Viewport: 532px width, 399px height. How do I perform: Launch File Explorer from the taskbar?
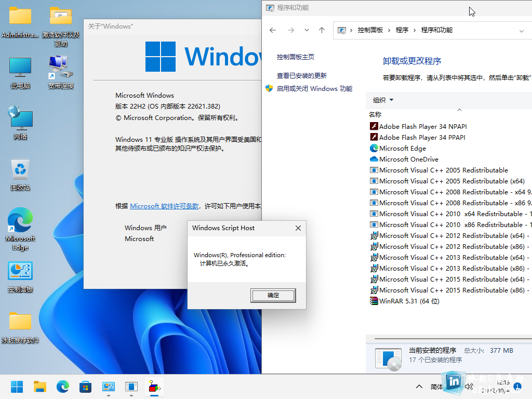coord(39,387)
